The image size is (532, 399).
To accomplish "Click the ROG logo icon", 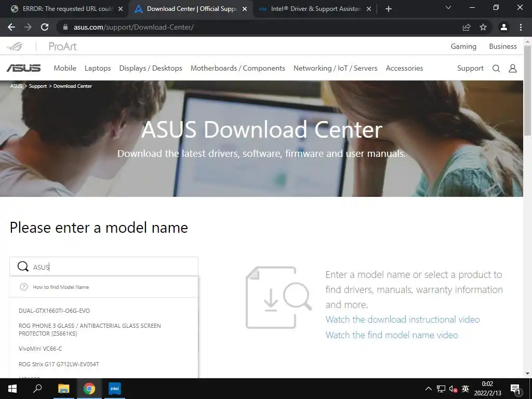I will click(15, 46).
